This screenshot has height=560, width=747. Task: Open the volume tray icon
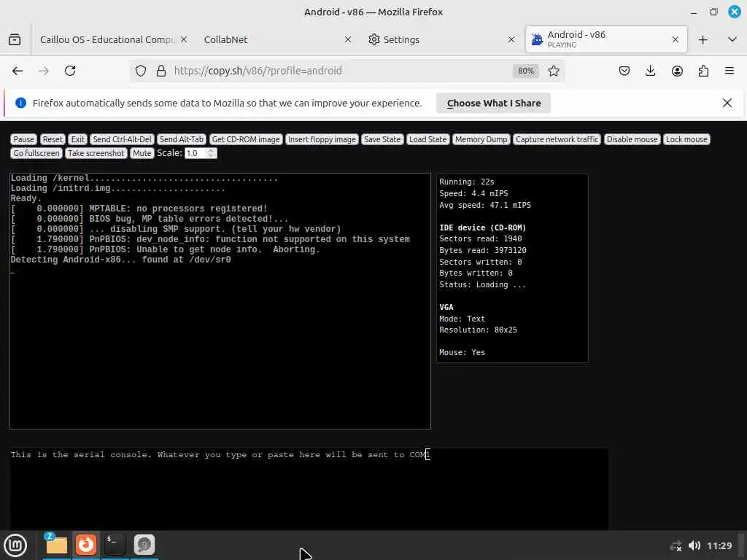[694, 545]
